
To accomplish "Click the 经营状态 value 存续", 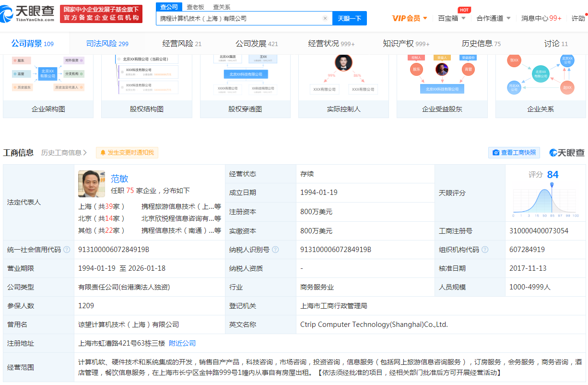I will [x=307, y=174].
